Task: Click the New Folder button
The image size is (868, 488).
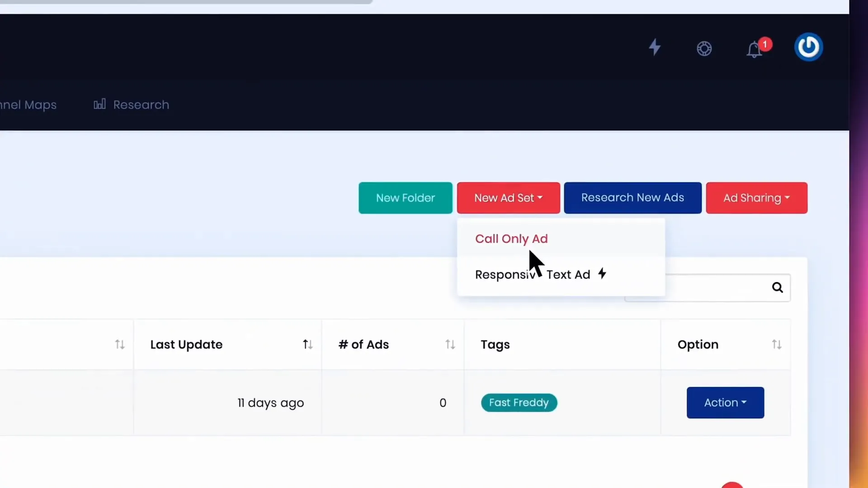Action: 406,198
